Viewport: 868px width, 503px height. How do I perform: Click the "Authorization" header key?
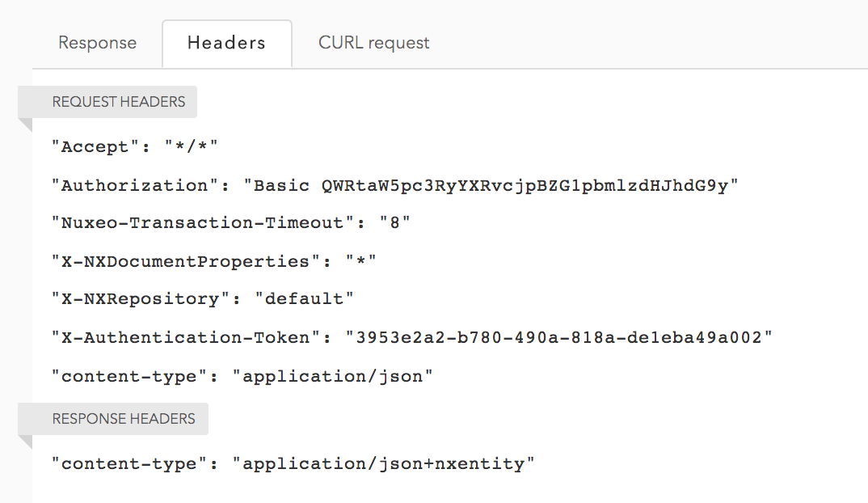134,185
